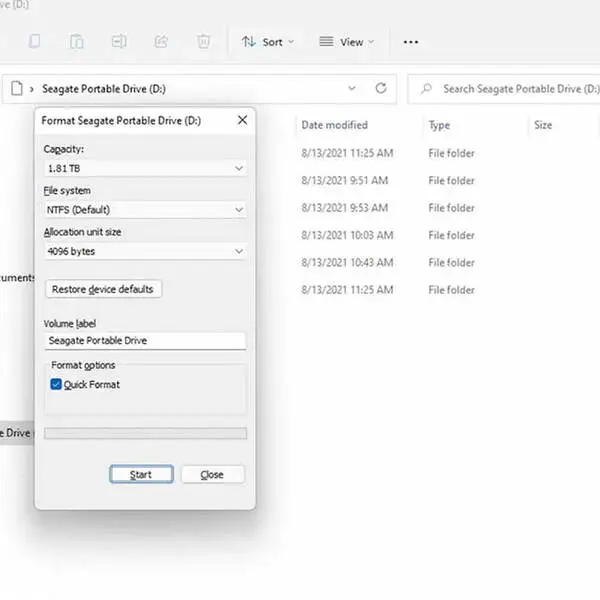Toggle the Quick Format checkbox

click(56, 384)
